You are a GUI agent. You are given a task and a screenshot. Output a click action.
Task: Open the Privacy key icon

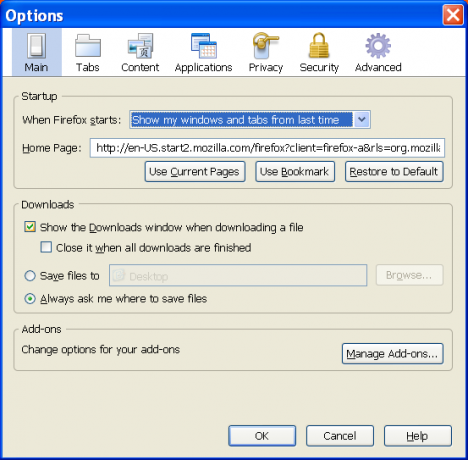[x=266, y=46]
